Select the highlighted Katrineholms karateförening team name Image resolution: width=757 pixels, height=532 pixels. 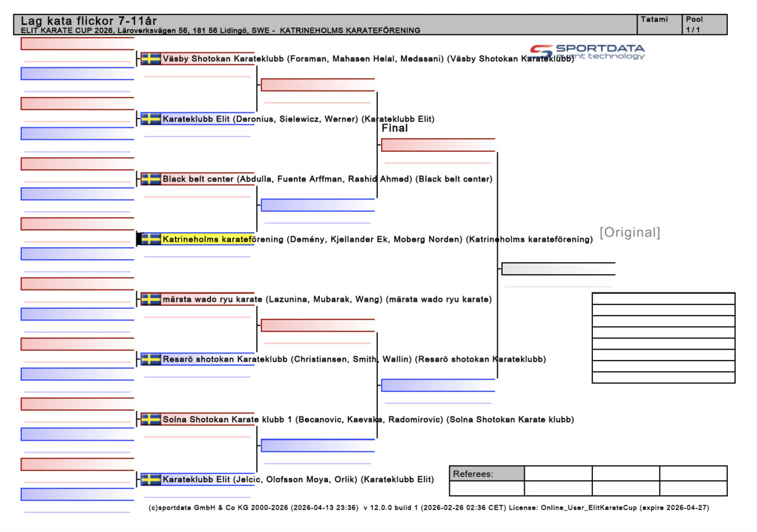[208, 240]
